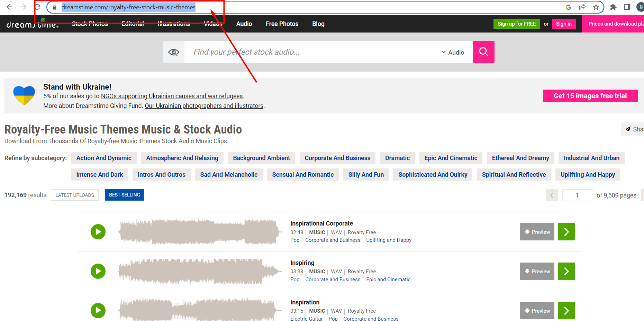
Task: Go to previous results page arrow
Action: (x=552, y=195)
